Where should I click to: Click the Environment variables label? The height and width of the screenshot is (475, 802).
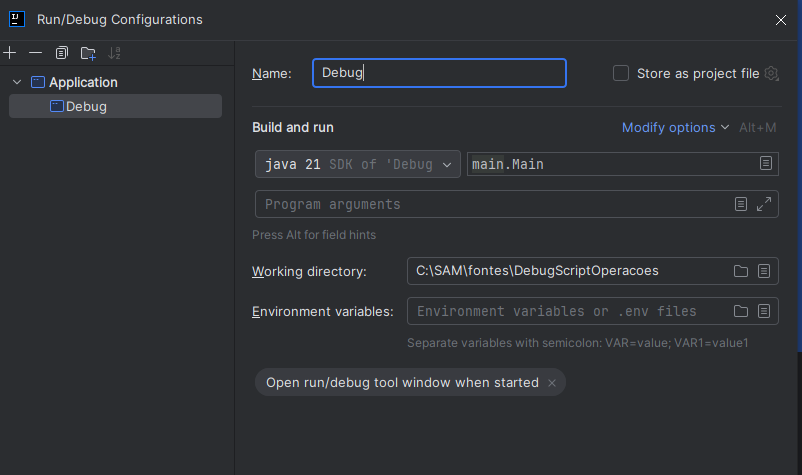(x=323, y=311)
